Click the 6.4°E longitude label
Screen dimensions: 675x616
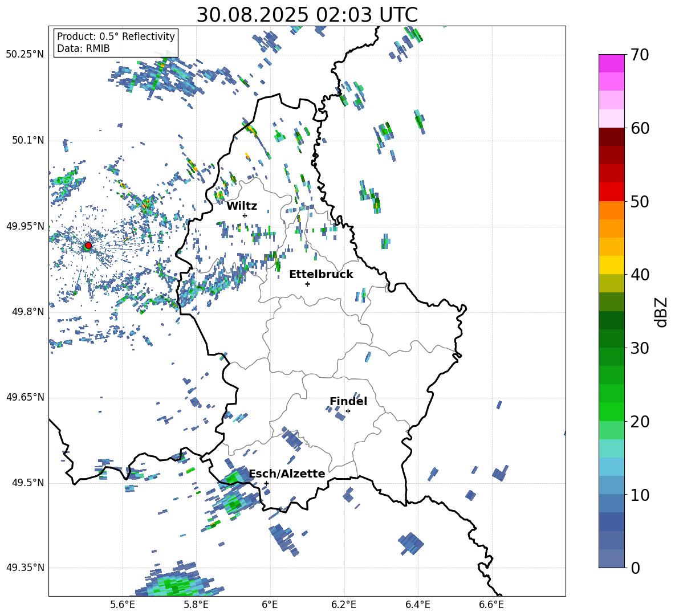tap(417, 605)
